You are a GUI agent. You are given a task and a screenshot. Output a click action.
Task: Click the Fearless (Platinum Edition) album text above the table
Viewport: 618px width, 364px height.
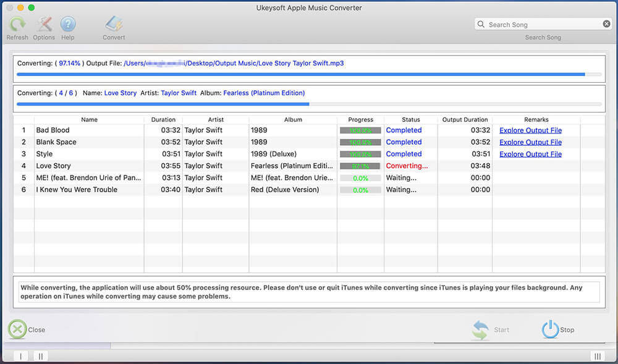point(264,93)
